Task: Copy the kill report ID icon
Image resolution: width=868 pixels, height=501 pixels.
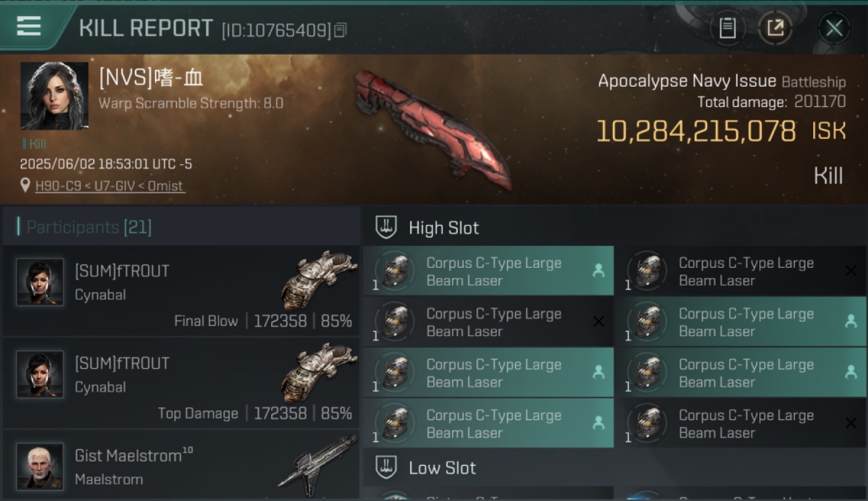Action: [340, 30]
